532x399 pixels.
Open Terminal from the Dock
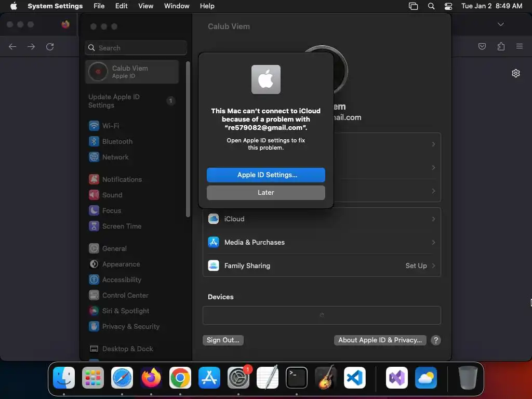[297, 378]
